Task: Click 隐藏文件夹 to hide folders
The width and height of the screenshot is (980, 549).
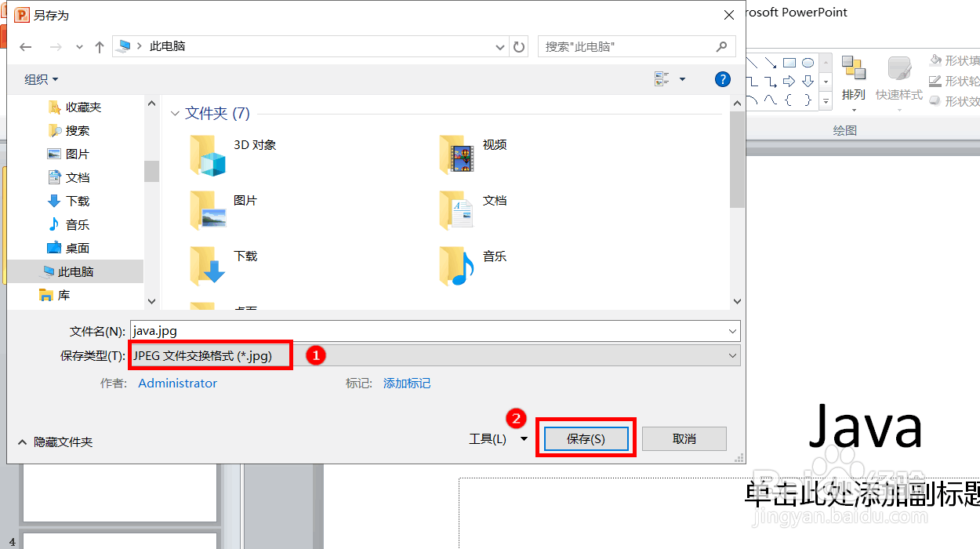Action: point(55,442)
